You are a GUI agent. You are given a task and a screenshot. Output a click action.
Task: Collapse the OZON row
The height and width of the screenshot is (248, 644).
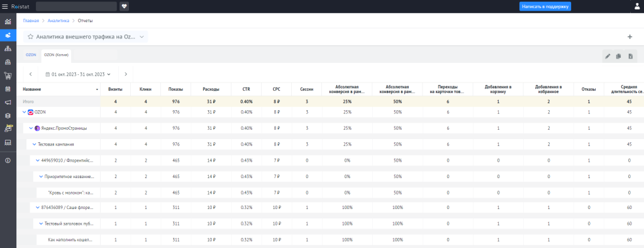coord(25,112)
